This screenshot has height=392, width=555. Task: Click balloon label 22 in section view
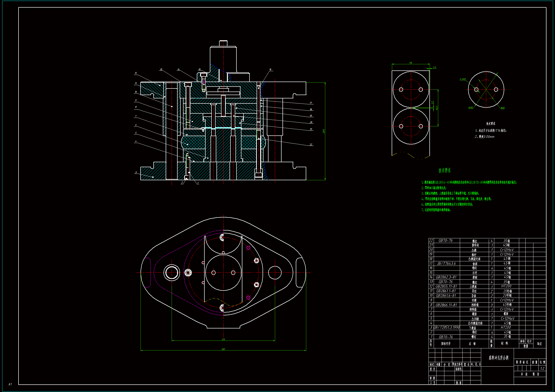point(311,145)
